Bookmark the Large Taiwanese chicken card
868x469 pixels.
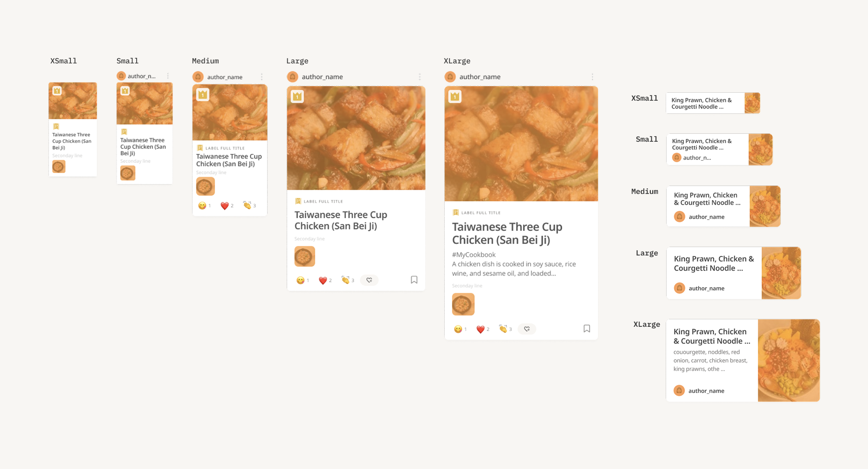(414, 280)
